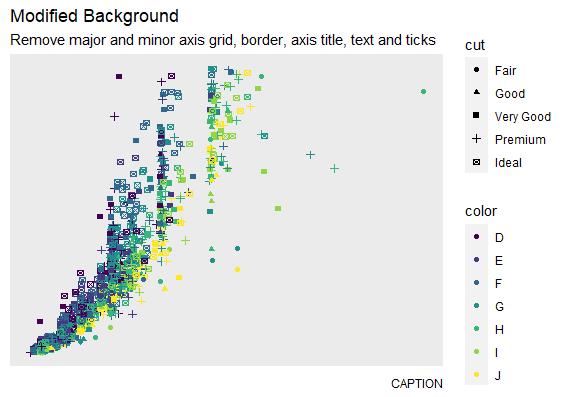The image size is (566, 397).
Task: Select the E color legend swatch
Action: tap(476, 259)
